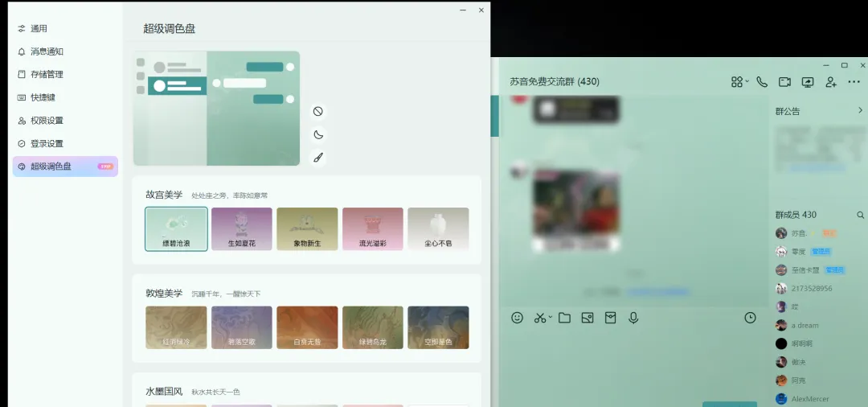Open chat history clock icon

(x=750, y=318)
